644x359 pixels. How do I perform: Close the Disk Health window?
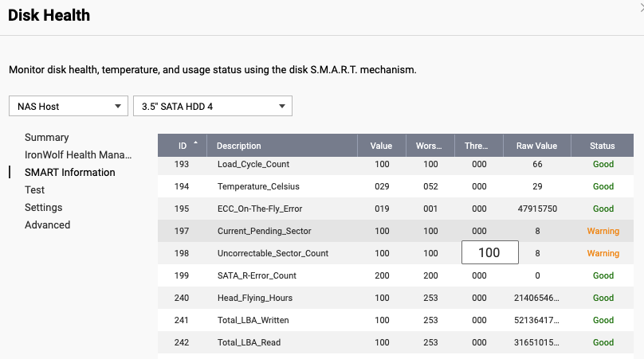[641, 6]
